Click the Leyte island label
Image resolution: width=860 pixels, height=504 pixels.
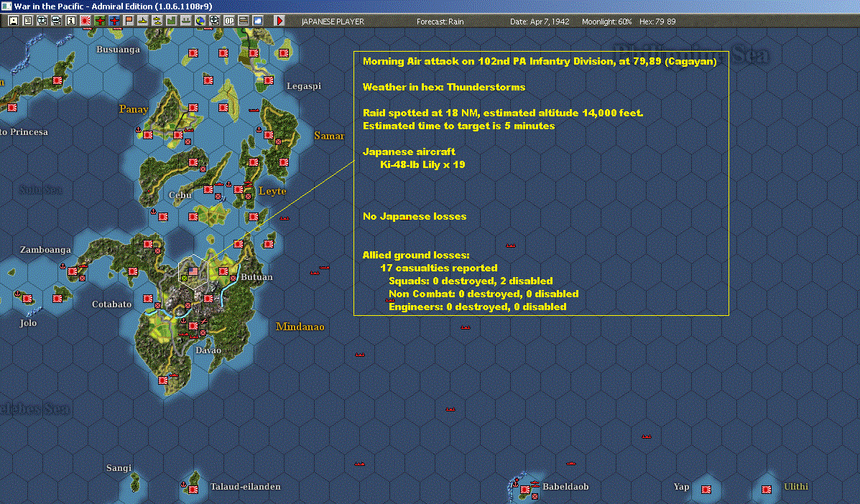[x=272, y=191]
